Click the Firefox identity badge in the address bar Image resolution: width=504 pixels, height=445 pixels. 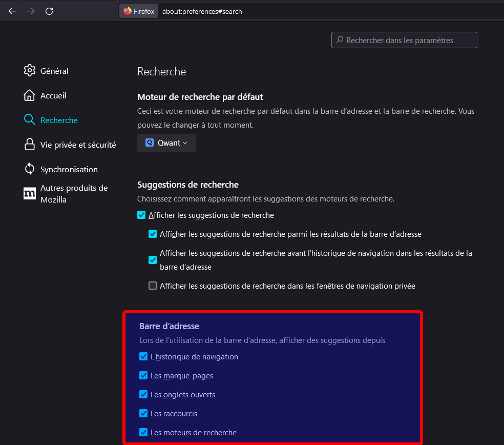coord(139,11)
